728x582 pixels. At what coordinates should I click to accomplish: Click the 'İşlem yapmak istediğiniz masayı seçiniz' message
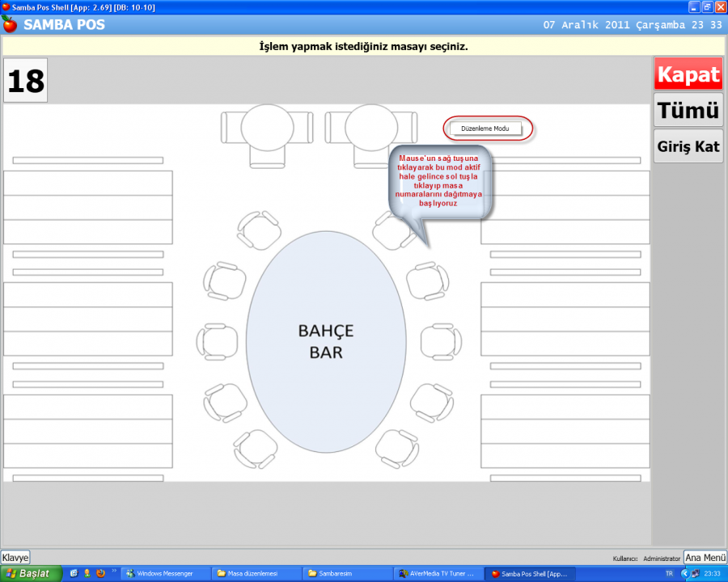[x=363, y=46]
